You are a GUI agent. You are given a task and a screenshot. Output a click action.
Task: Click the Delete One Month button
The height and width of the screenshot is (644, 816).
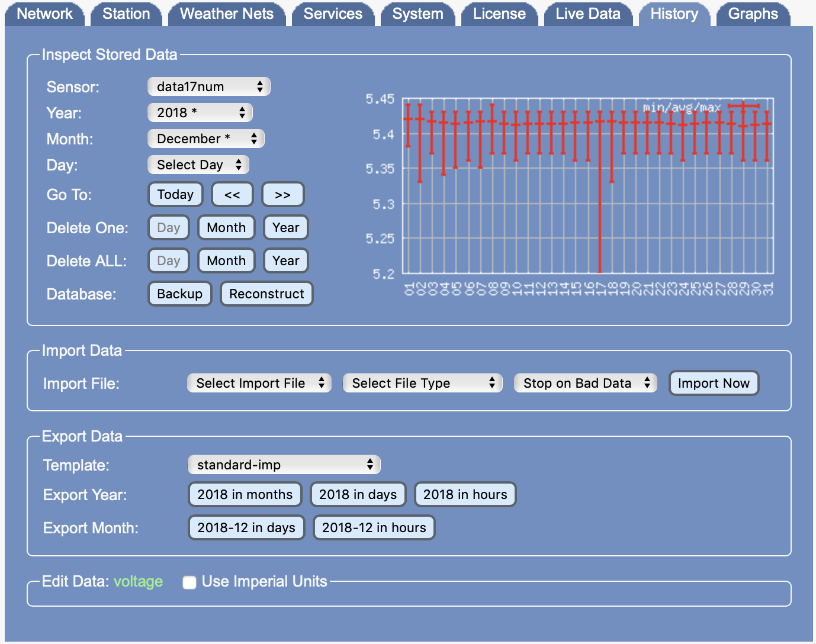click(226, 227)
